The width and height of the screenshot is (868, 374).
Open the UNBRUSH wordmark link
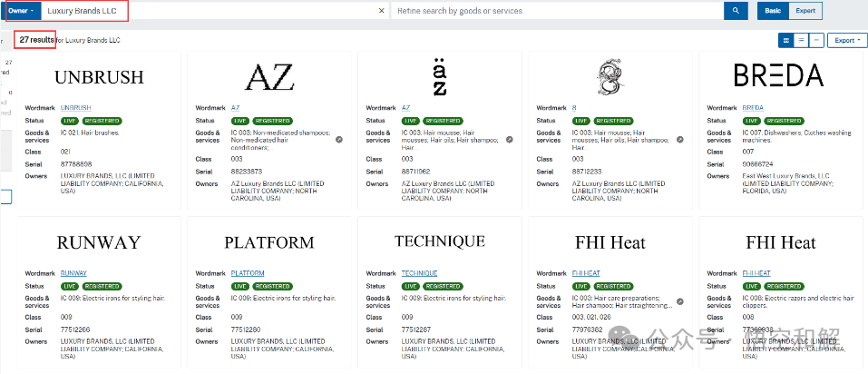[76, 108]
